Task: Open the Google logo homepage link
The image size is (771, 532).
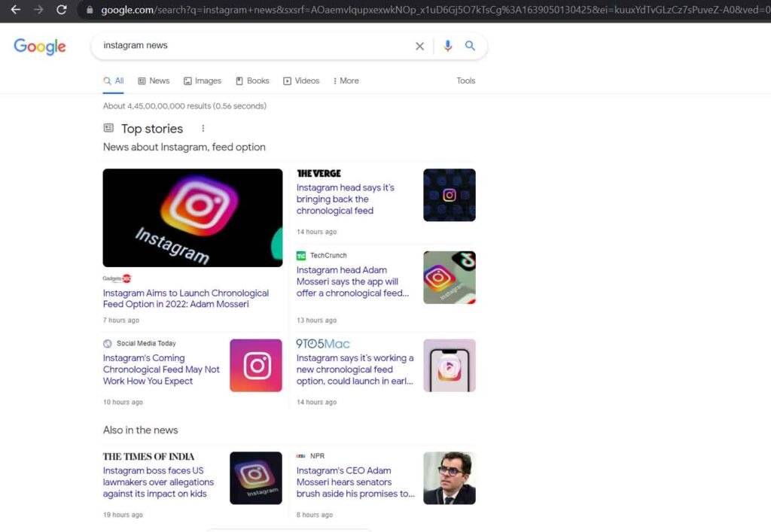Action: (x=40, y=47)
